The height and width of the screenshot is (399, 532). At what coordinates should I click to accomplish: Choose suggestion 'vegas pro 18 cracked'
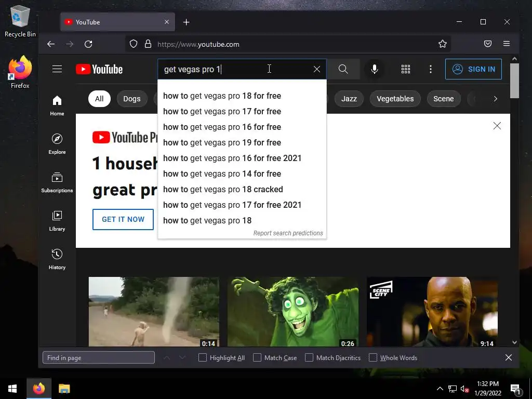(x=242, y=189)
